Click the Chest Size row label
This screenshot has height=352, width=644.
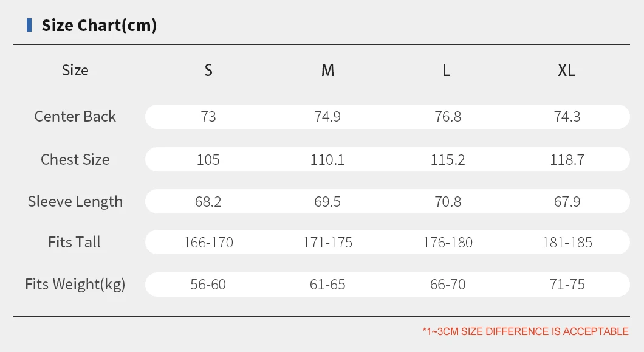[75, 160]
